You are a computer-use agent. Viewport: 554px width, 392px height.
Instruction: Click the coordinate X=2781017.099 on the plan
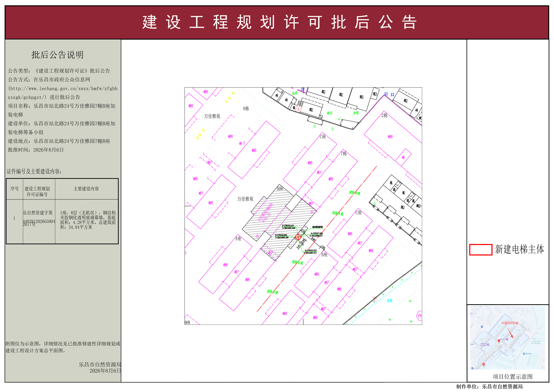click(x=317, y=233)
